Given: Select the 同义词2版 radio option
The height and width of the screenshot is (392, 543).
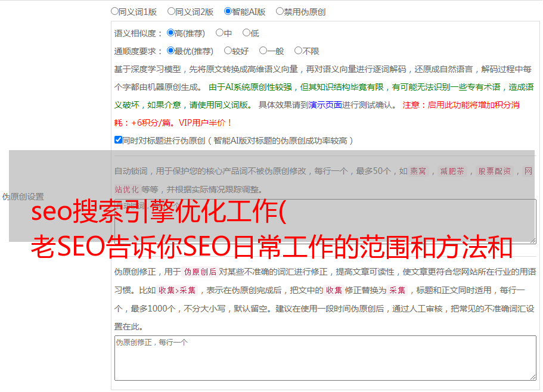Looking at the screenshot, I should coord(171,11).
